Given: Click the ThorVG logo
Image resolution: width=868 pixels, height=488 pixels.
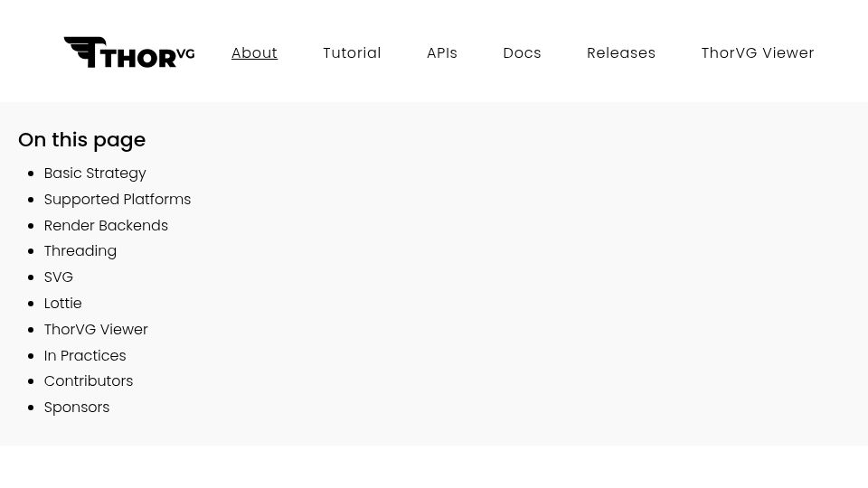Looking at the screenshot, I should [129, 52].
